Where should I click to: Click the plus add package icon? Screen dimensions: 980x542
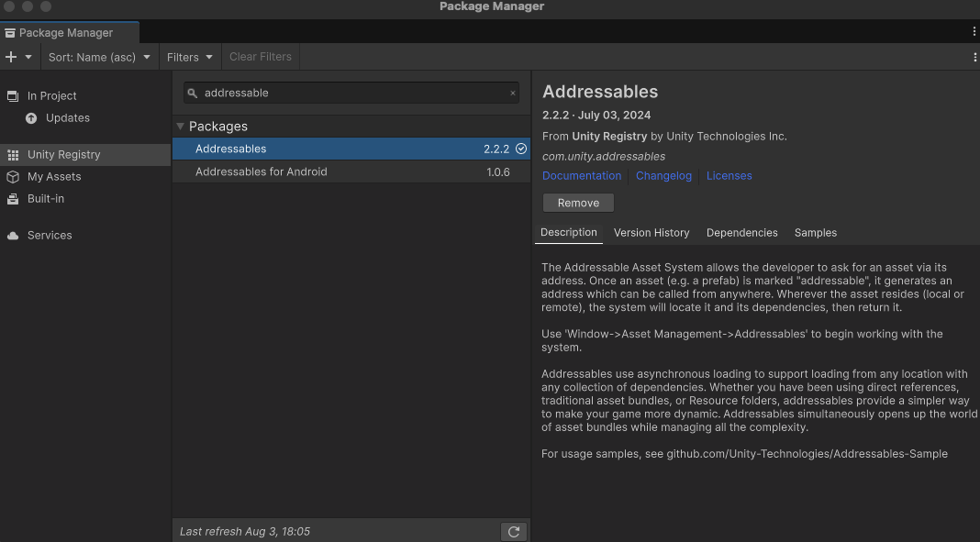click(11, 57)
